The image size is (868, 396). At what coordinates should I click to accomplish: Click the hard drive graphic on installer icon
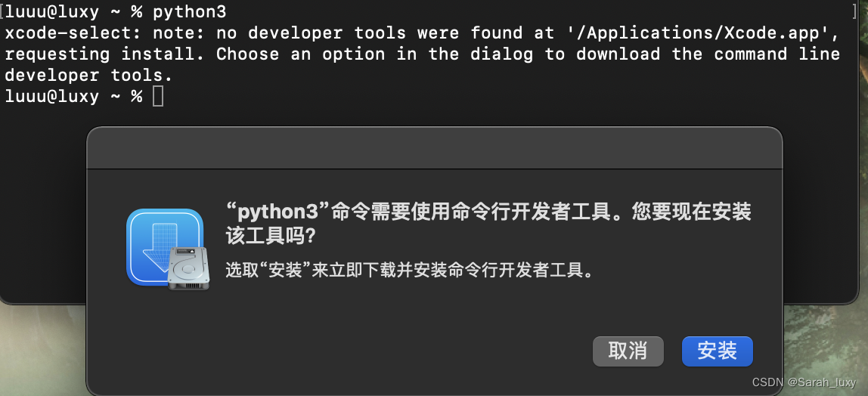point(189,268)
